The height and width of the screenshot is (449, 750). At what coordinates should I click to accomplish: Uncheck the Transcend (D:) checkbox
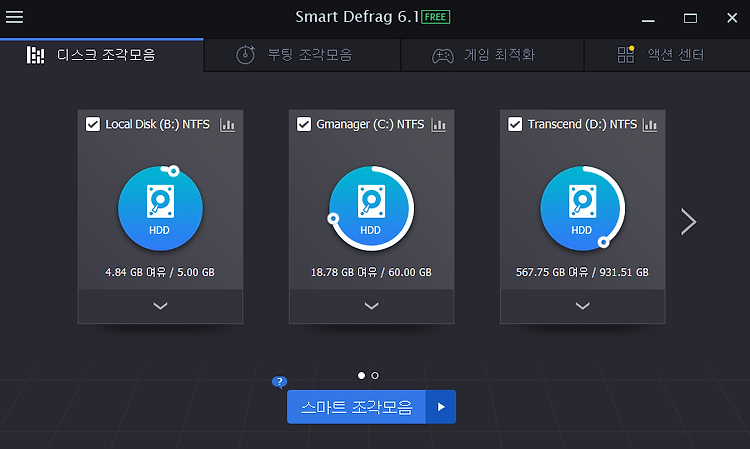point(515,124)
